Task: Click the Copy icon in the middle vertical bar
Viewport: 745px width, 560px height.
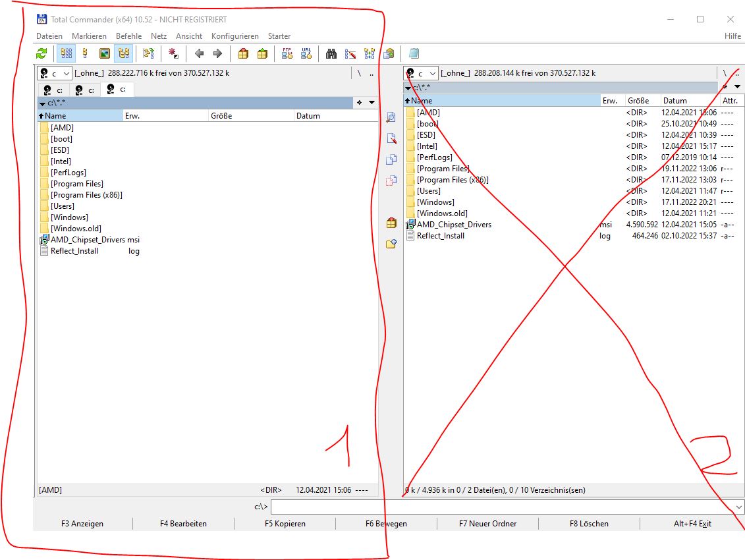Action: (391, 159)
